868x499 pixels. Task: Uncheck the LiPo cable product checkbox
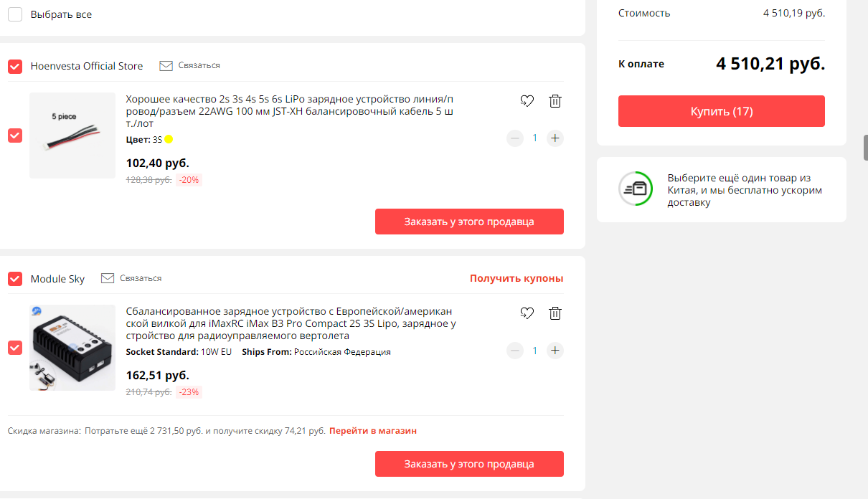15,136
